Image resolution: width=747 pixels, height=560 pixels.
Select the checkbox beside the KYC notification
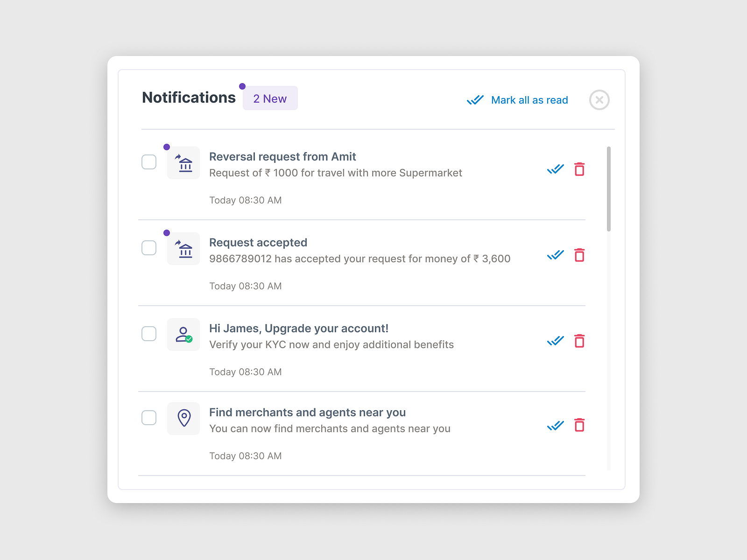149,334
